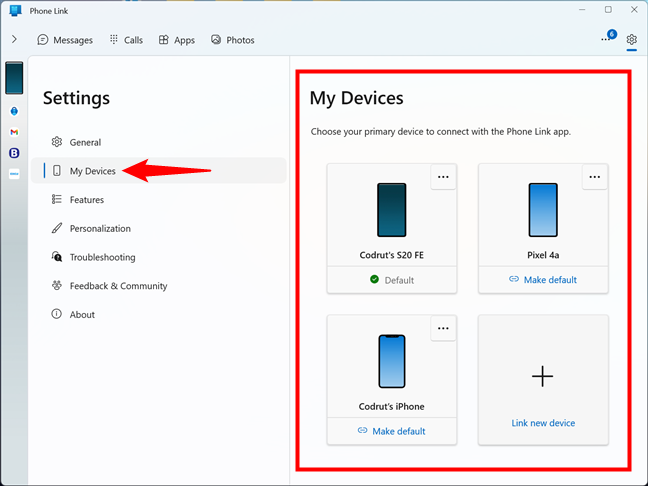Screen dimensions: 648x486
Task: Open the blue globe app in sidebar
Action: pyautogui.click(x=14, y=111)
